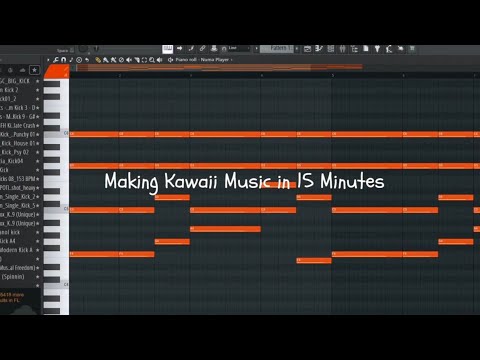
Task: Click the C6 key on piano keyboard
Action: 56,133
